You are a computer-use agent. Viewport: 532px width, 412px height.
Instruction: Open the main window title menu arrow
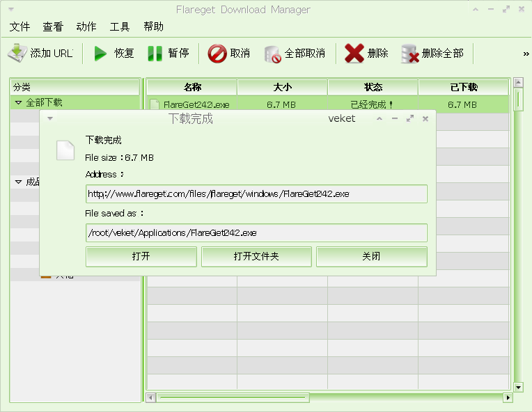11,10
